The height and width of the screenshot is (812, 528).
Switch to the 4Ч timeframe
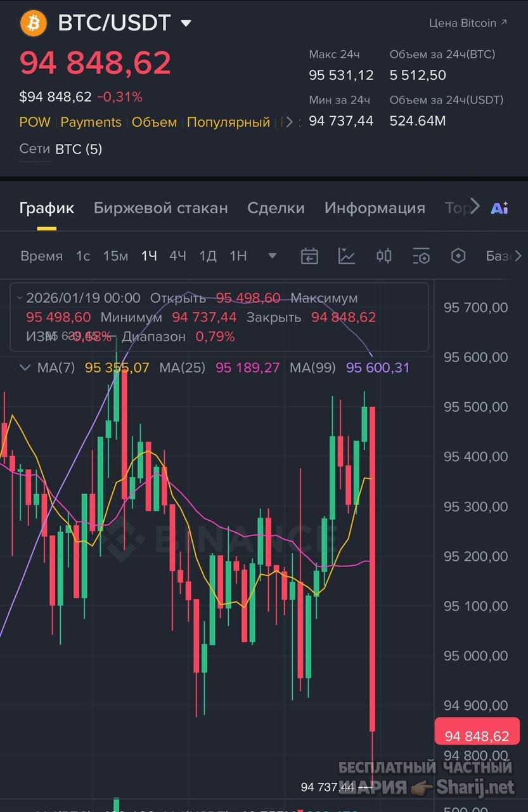click(177, 256)
